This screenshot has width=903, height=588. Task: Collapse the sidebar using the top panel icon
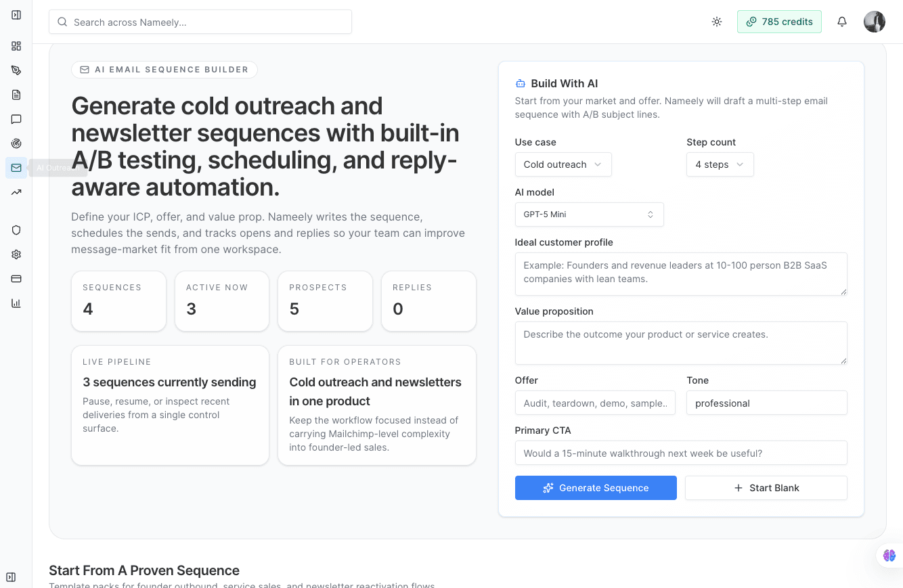pos(16,14)
